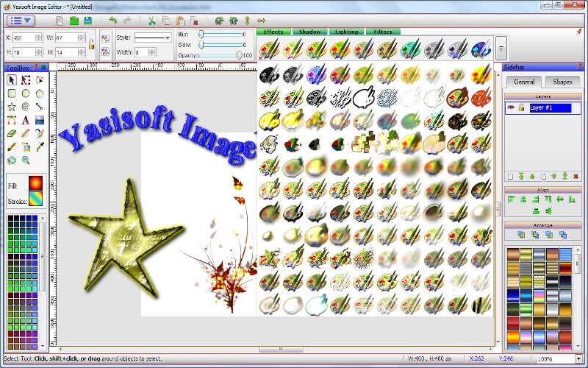
Task: Select the Insert Image tool
Action: click(x=40, y=120)
